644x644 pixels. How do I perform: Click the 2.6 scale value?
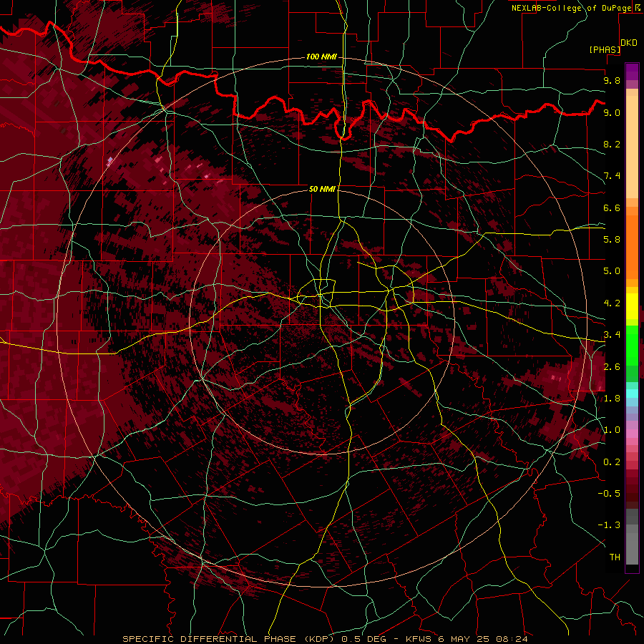tap(612, 367)
